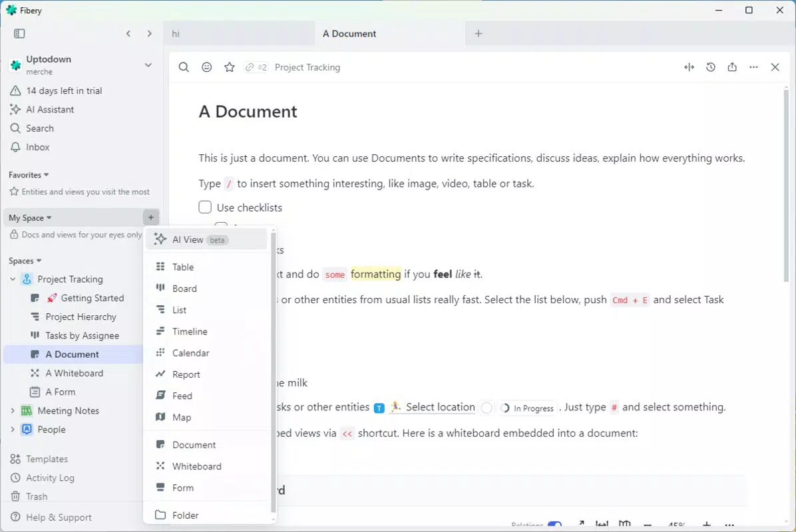Select AI View beta from menu
Viewport: 796px width, 532px height.
click(206, 239)
